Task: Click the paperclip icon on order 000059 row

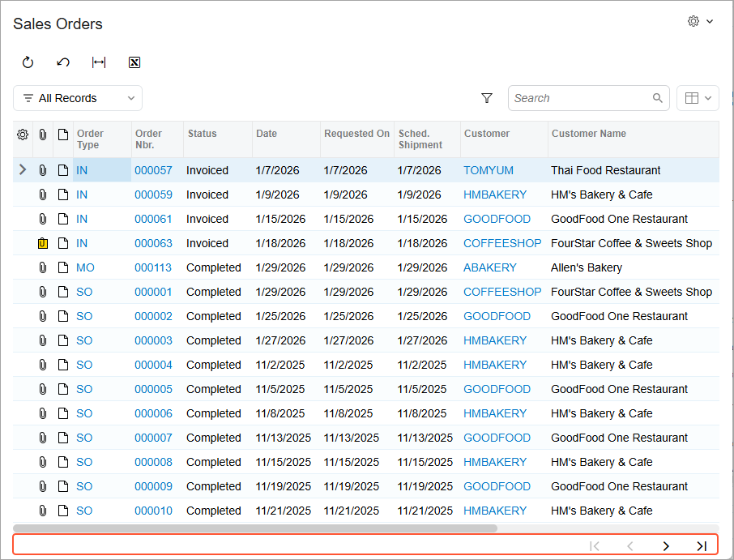Action: pyautogui.click(x=43, y=195)
